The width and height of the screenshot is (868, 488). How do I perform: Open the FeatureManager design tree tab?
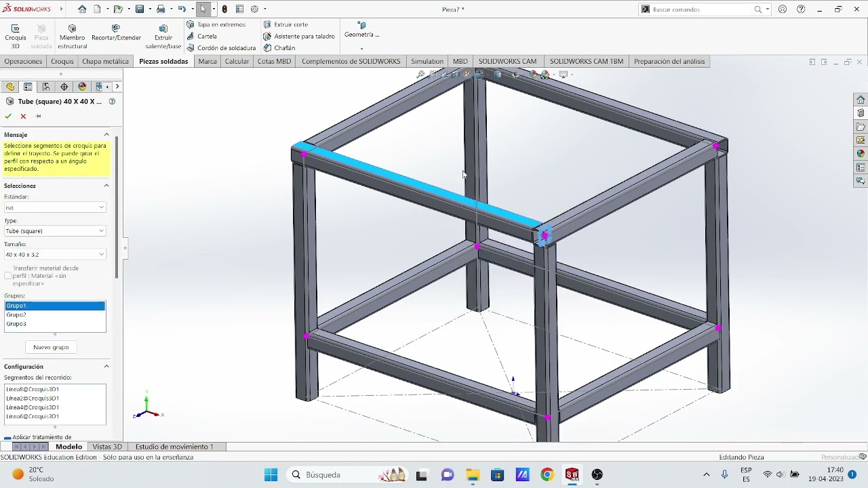click(9, 87)
